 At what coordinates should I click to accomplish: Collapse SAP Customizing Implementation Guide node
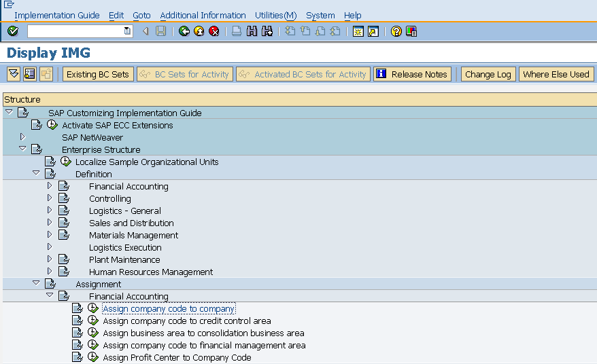coord(9,112)
